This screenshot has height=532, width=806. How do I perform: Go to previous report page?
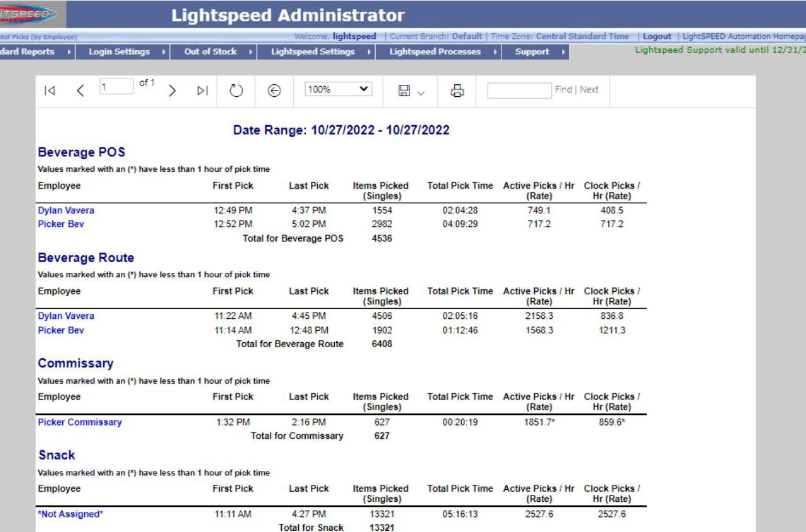point(80,91)
